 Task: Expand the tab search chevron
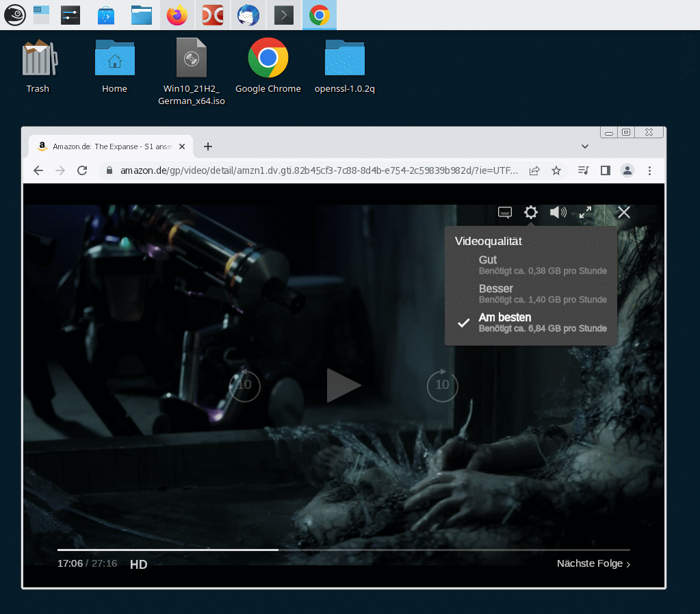click(x=585, y=146)
